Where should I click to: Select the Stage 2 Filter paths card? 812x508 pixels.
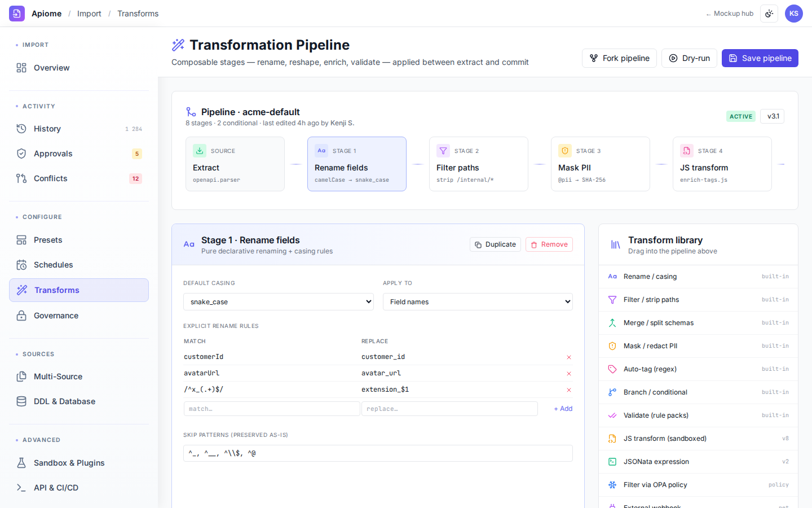479,164
